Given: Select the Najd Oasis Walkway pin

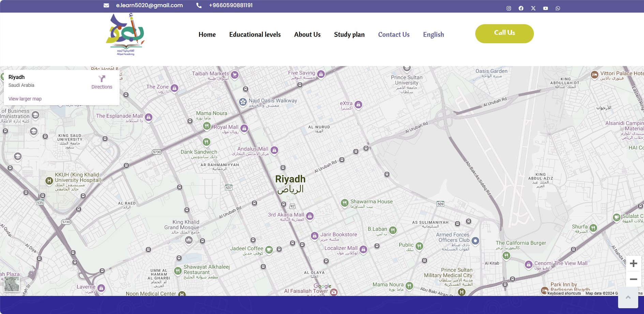Looking at the screenshot, I should (x=243, y=102).
